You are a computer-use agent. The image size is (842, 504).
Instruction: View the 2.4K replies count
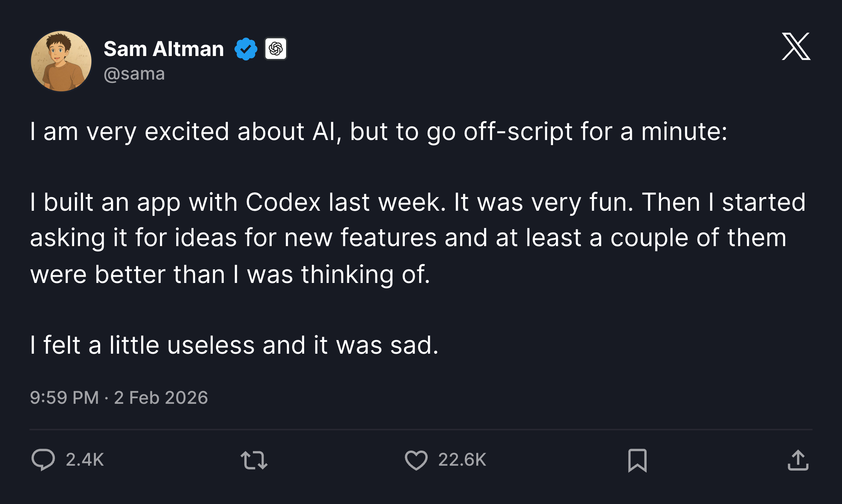[x=84, y=459]
